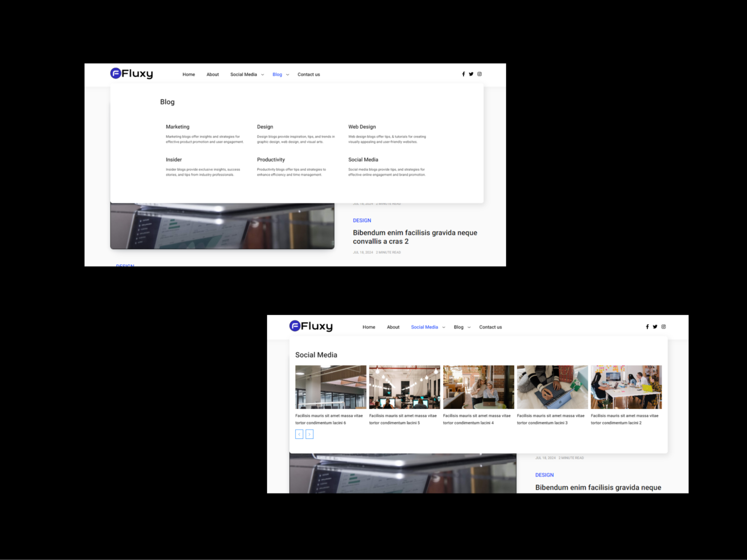Click the Facebook icon in the lower header
Viewport: 747px width, 560px height.
coord(647,327)
